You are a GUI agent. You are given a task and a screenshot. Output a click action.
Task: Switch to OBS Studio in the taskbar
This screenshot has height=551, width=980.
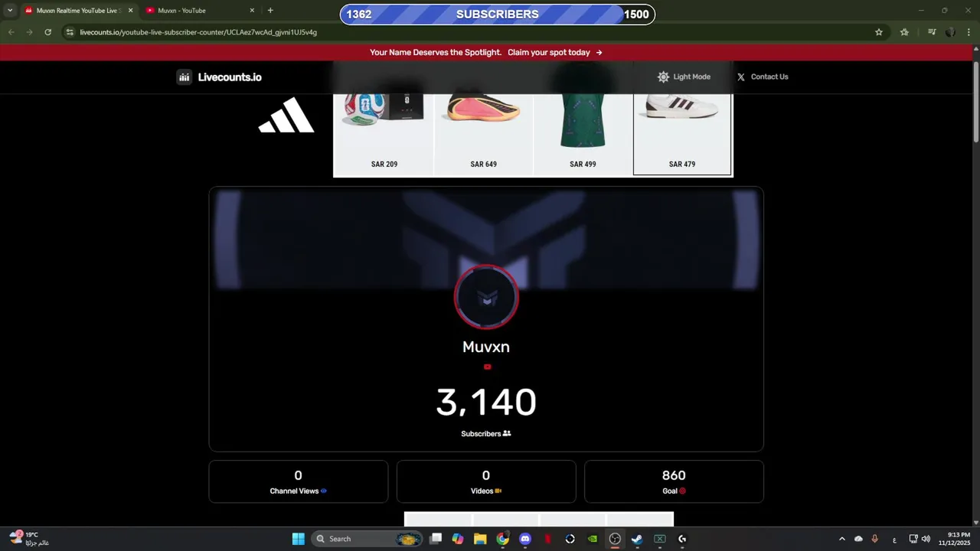pyautogui.click(x=615, y=539)
